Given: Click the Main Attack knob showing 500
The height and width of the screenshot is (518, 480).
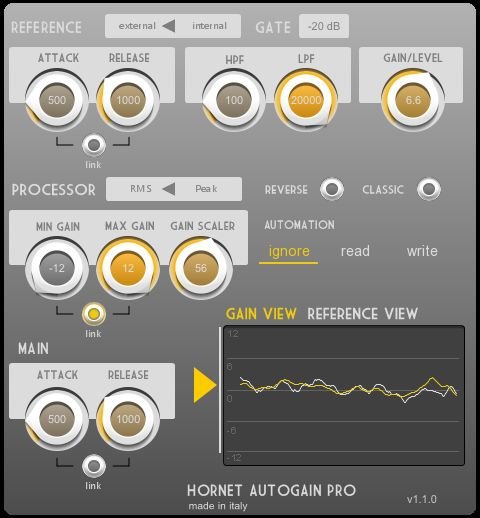Looking at the screenshot, I should 57,419.
